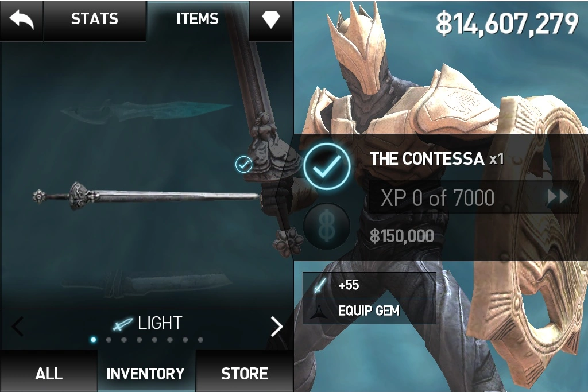Click the small equipped checkmark on sword
Viewport: 588px width, 392px height.
243,164
